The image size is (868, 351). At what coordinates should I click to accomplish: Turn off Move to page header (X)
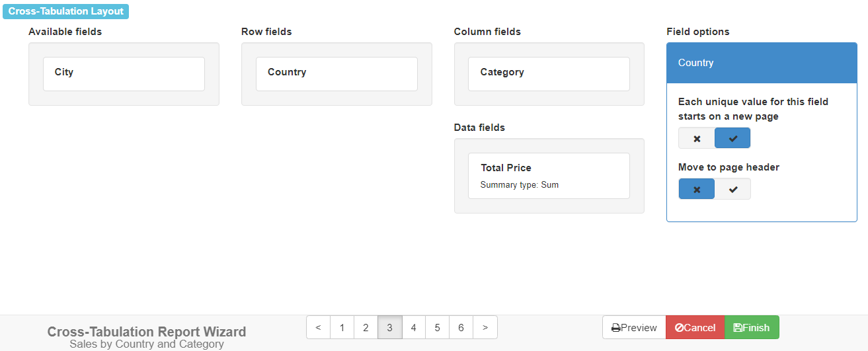point(697,189)
